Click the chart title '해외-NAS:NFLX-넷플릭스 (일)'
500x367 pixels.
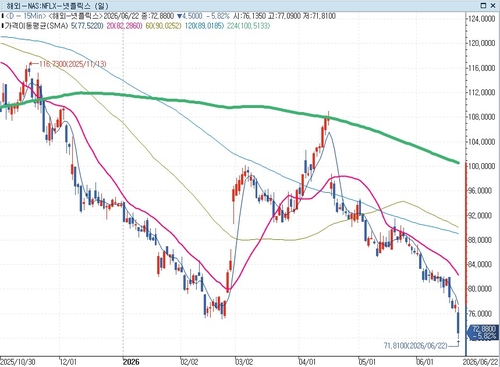click(x=57, y=6)
